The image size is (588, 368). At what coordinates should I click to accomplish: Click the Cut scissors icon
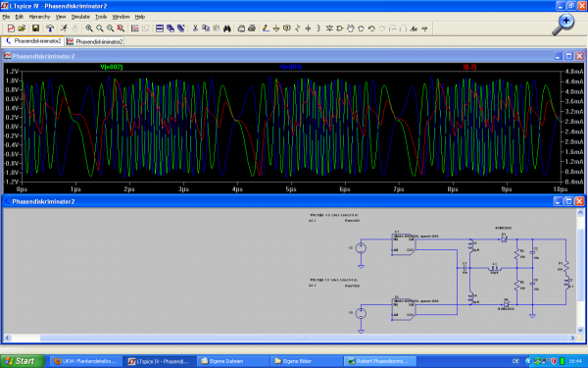pyautogui.click(x=195, y=28)
